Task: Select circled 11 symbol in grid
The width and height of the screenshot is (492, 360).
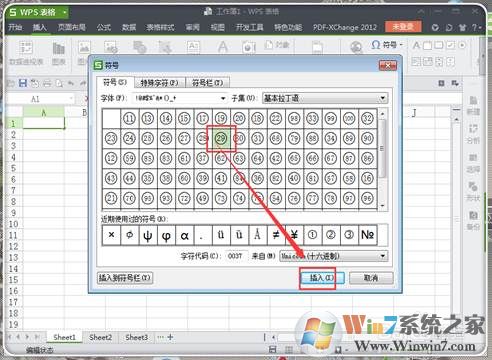Action: (129, 118)
